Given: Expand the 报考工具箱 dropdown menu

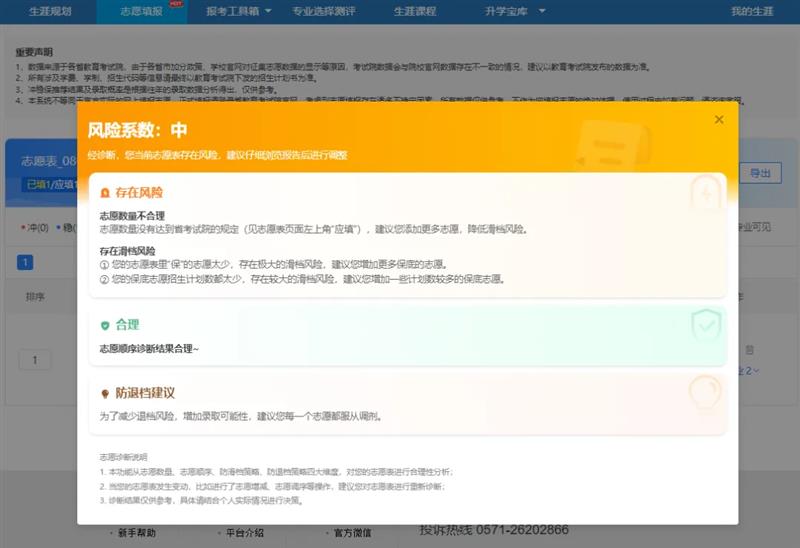Looking at the screenshot, I should (x=237, y=12).
